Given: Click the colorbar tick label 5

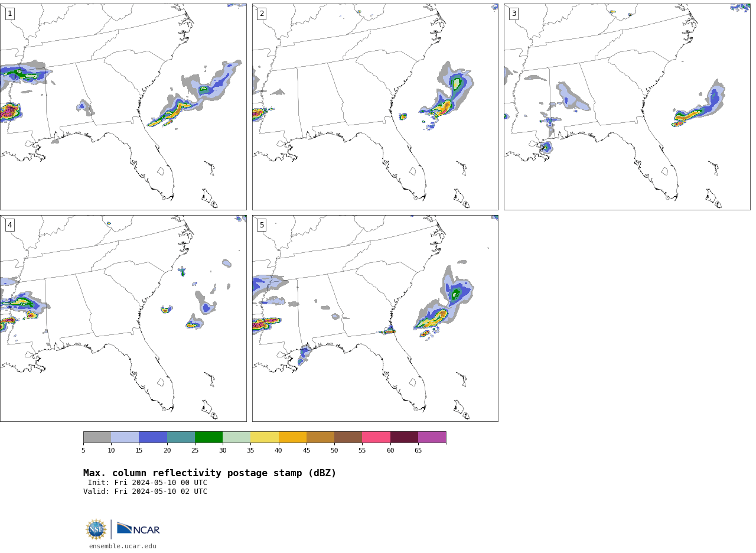Looking at the screenshot, I should tap(83, 451).
